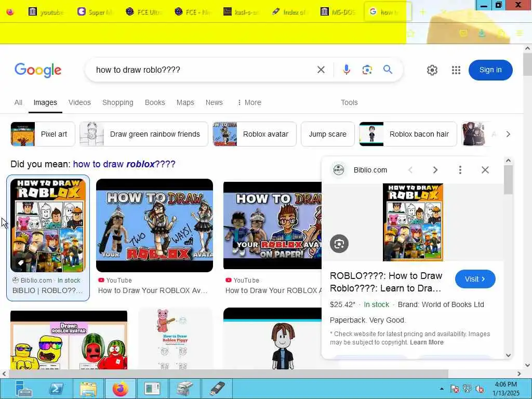
Task: Clear the search box with the X icon
Action: click(x=321, y=70)
